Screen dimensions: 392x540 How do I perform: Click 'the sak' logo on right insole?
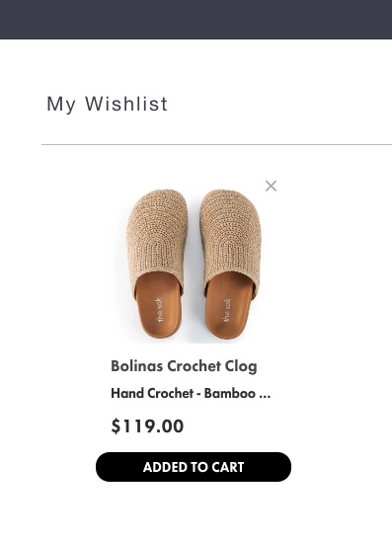(227, 311)
